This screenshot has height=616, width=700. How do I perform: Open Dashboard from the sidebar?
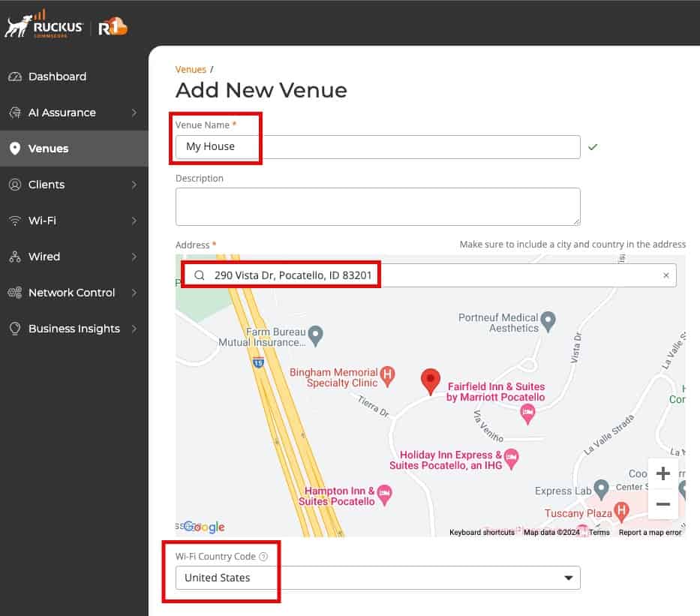coord(74,77)
